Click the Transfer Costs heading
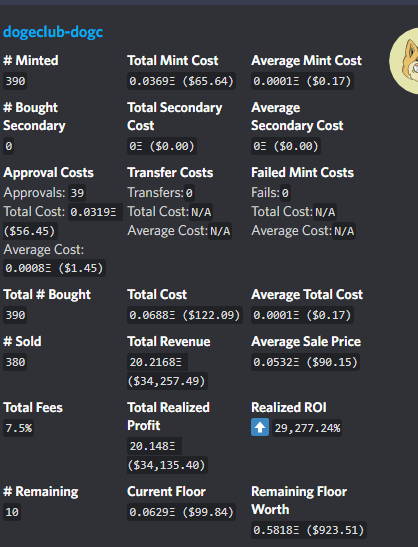 pyautogui.click(x=170, y=173)
